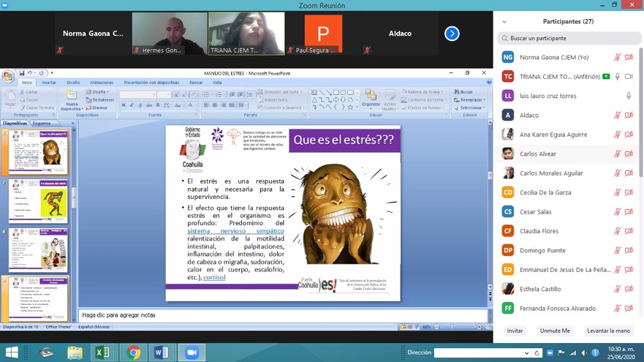Click the Levantar la mano button

click(608, 331)
